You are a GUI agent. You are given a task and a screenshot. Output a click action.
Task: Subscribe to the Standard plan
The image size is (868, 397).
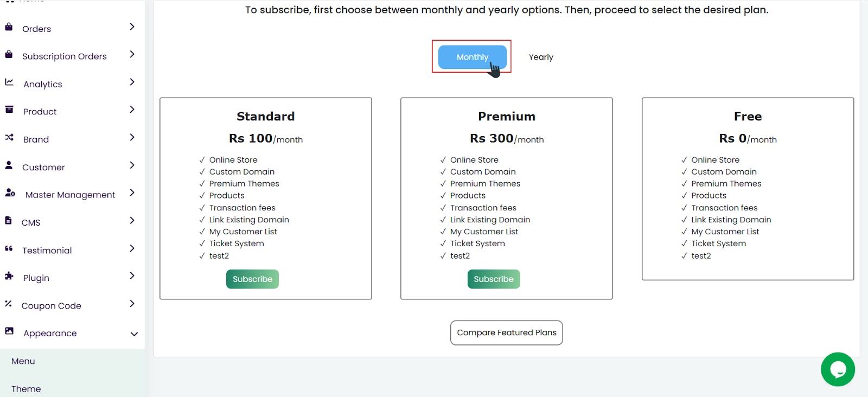(252, 279)
